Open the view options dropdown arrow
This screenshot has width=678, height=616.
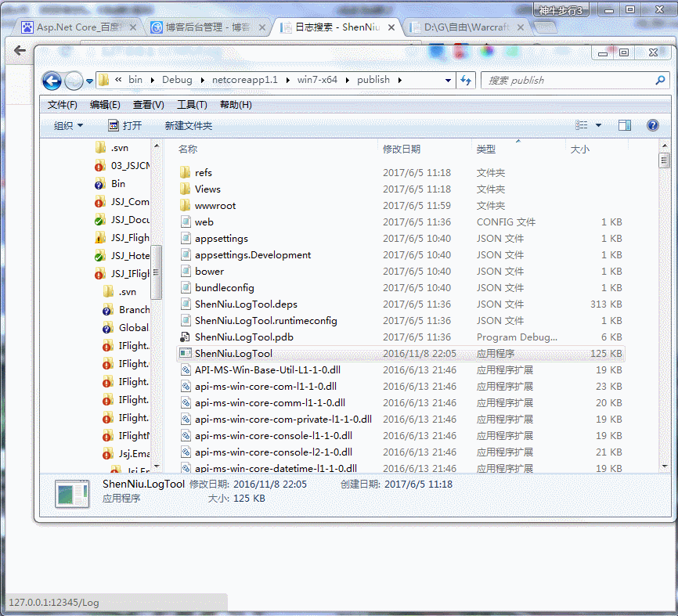[x=598, y=125]
